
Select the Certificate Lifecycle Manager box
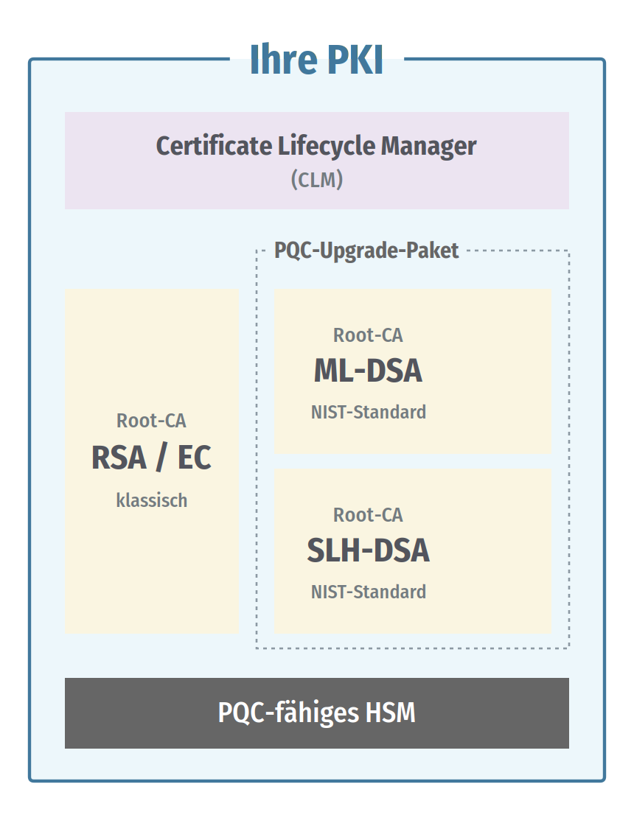[x=317, y=161]
